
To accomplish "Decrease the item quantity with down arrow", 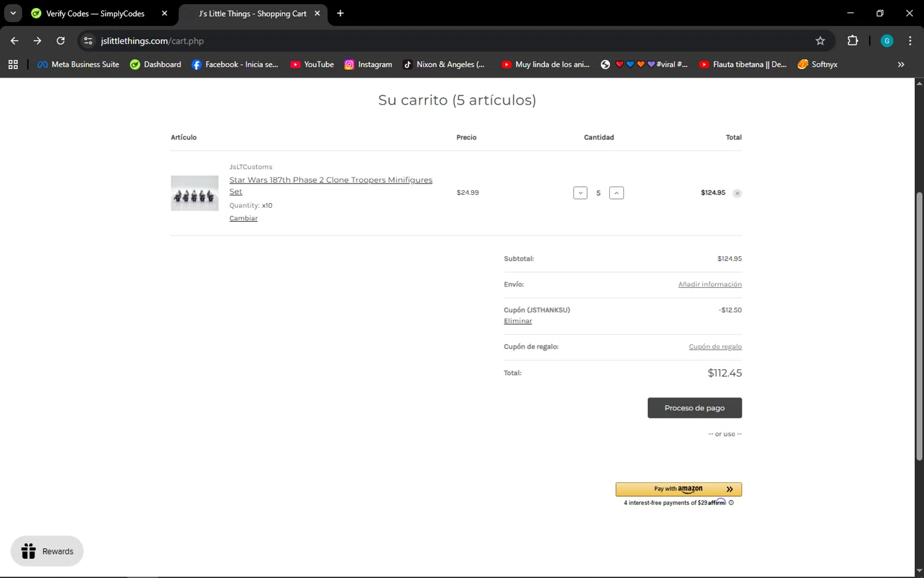I will pos(580,193).
